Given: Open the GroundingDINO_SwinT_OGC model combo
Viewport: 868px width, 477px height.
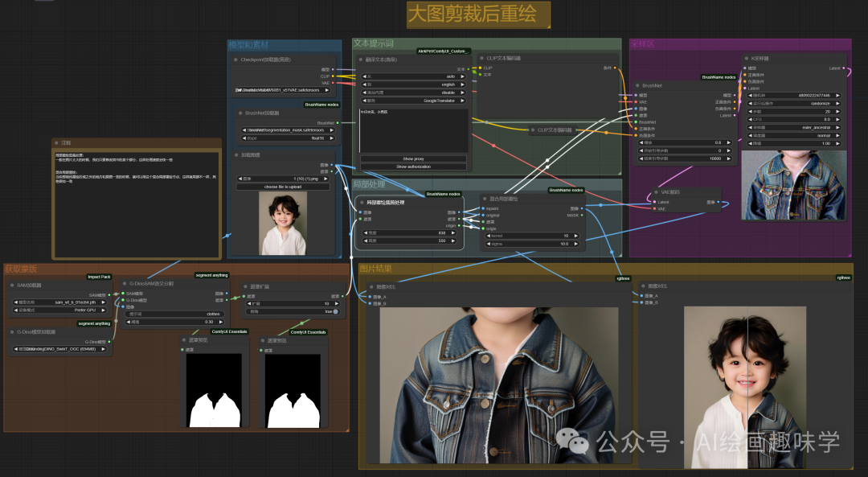Looking at the screenshot, I should point(59,349).
